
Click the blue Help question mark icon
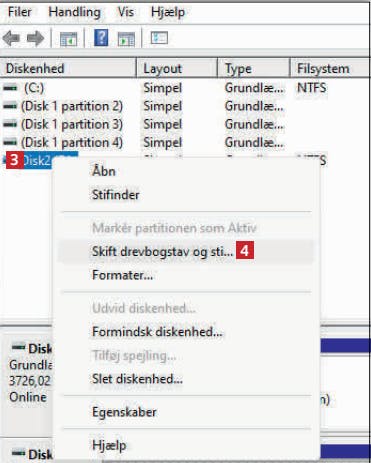(101, 37)
